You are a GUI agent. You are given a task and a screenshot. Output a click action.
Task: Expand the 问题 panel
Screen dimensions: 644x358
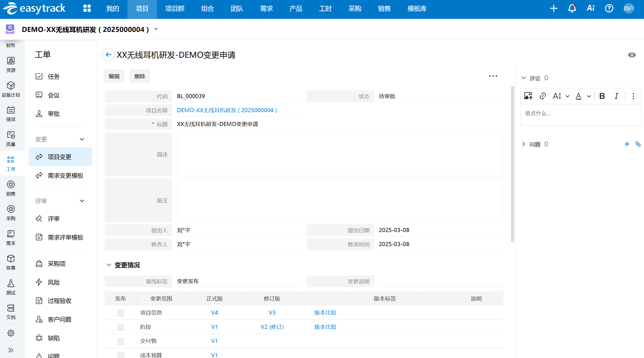(524, 144)
